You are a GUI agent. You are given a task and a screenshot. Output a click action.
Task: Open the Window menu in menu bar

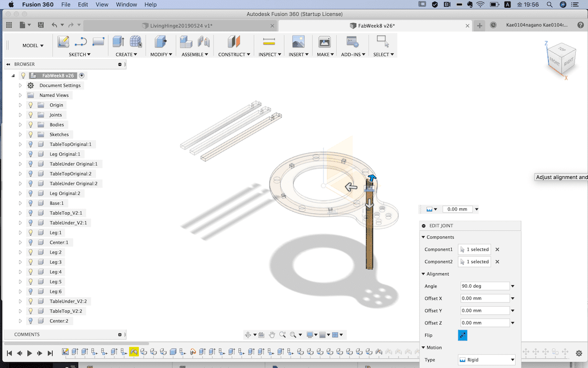127,5
